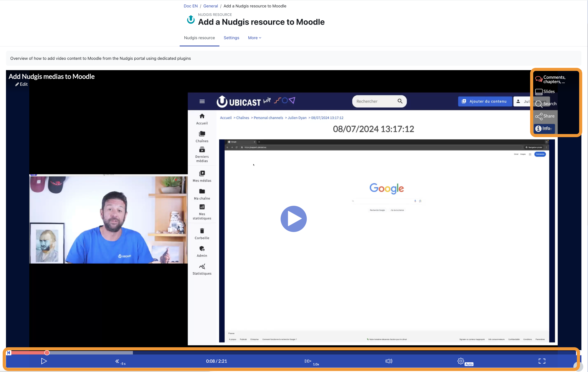
Task: Click the Ma chaîne folder icon
Action: click(202, 191)
